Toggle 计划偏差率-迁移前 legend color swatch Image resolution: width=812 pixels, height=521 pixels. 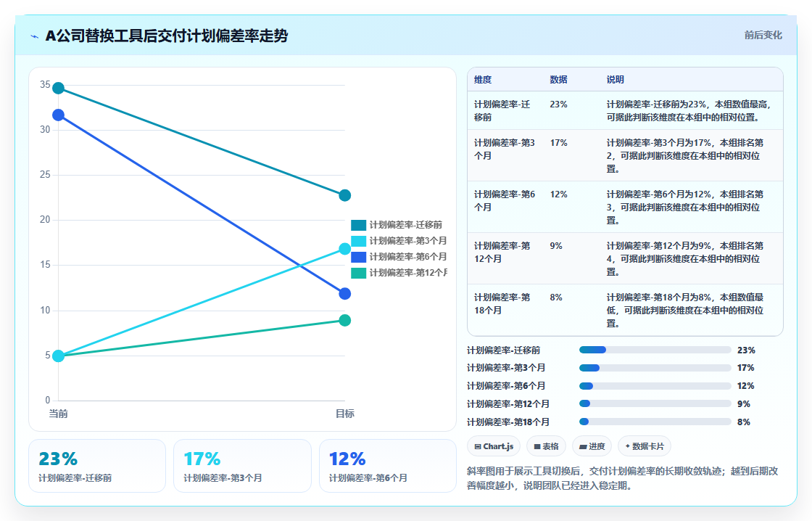(358, 225)
